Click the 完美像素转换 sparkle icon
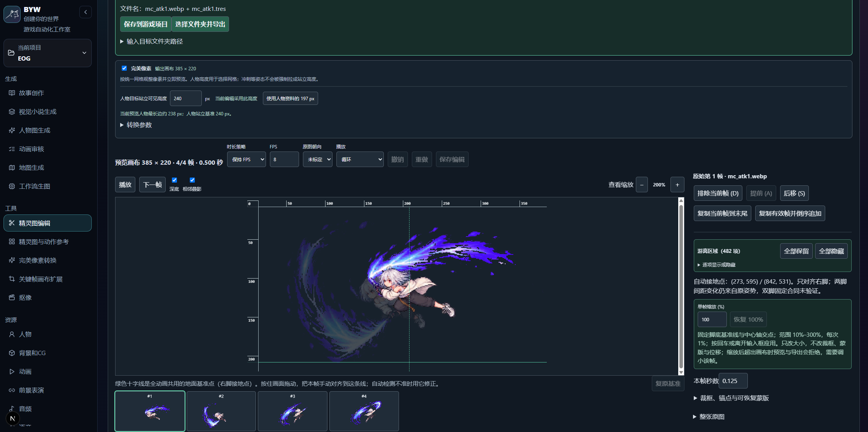This screenshot has width=868, height=432. point(12,260)
